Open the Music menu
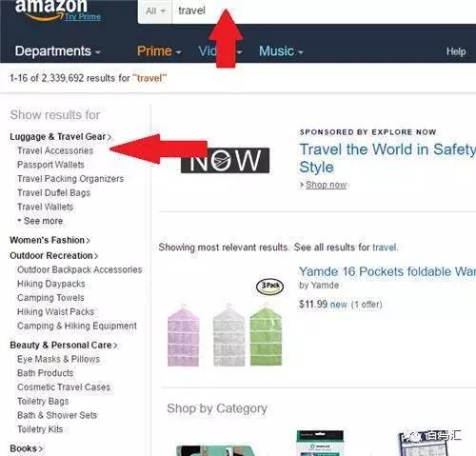Screen dimensions: 476x456 281,51
